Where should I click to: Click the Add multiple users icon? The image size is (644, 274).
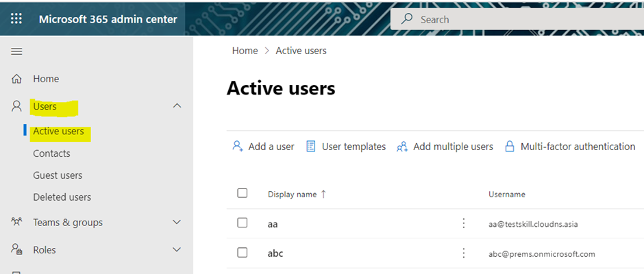coord(402,146)
